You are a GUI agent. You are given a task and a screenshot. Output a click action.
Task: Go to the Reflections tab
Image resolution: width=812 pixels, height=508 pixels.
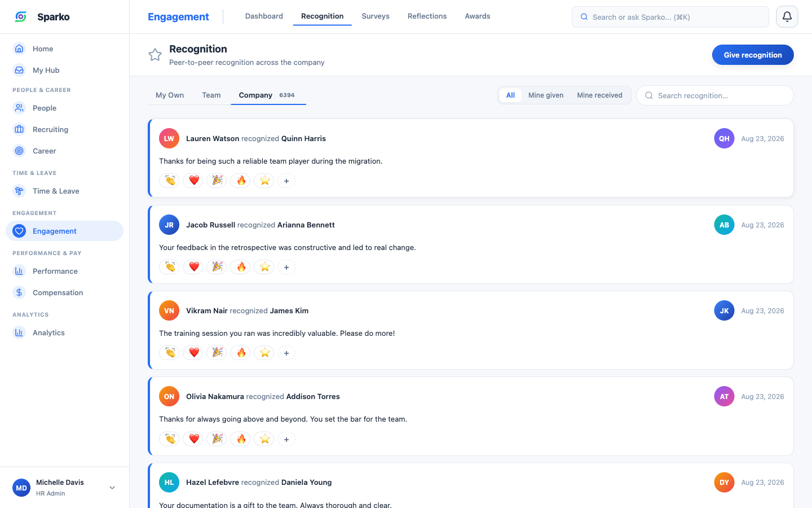pyautogui.click(x=427, y=16)
